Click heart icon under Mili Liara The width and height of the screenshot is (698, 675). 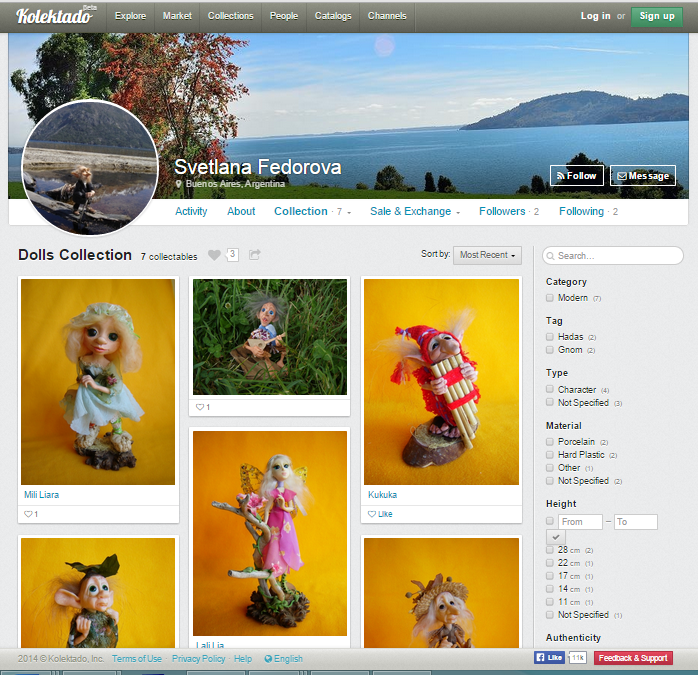28,514
